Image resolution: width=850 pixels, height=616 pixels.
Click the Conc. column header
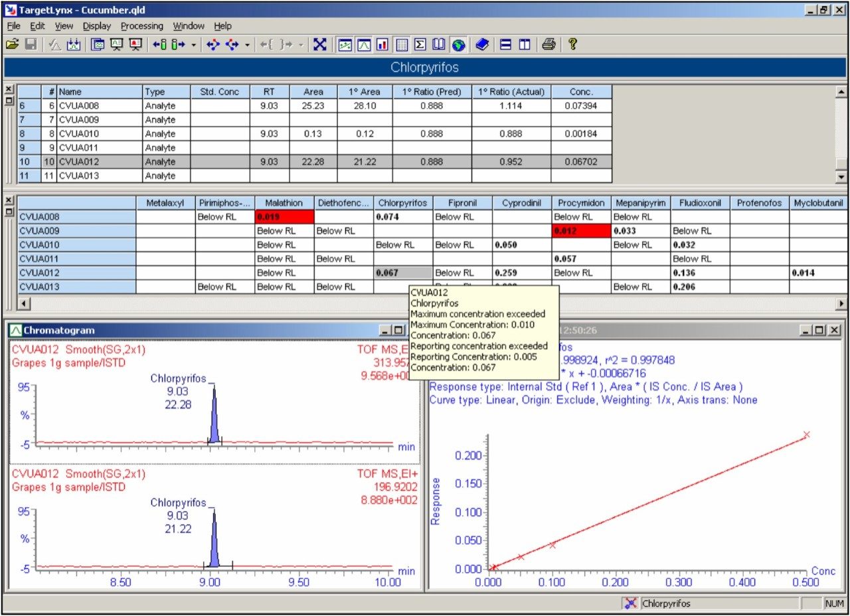pyautogui.click(x=581, y=92)
